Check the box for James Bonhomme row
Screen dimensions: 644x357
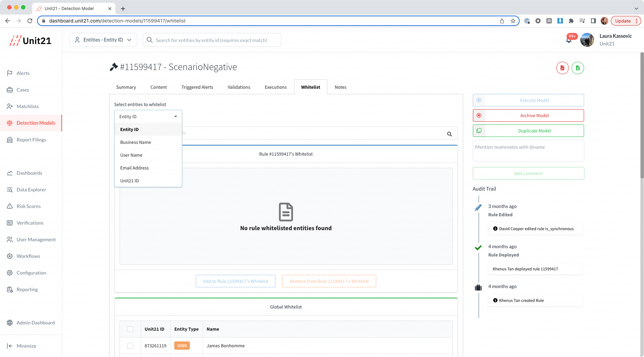click(x=130, y=346)
